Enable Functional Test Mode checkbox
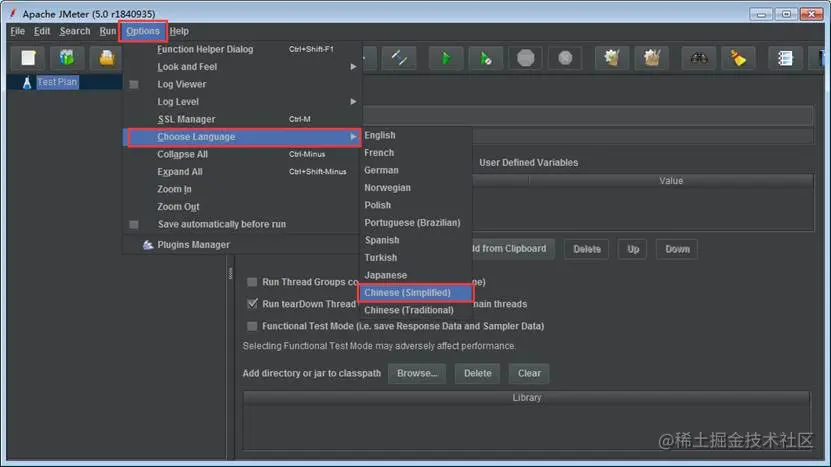This screenshot has height=467, width=831. (252, 326)
